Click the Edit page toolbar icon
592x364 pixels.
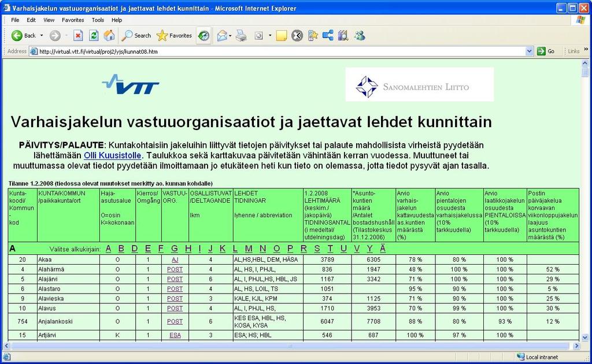[258, 35]
